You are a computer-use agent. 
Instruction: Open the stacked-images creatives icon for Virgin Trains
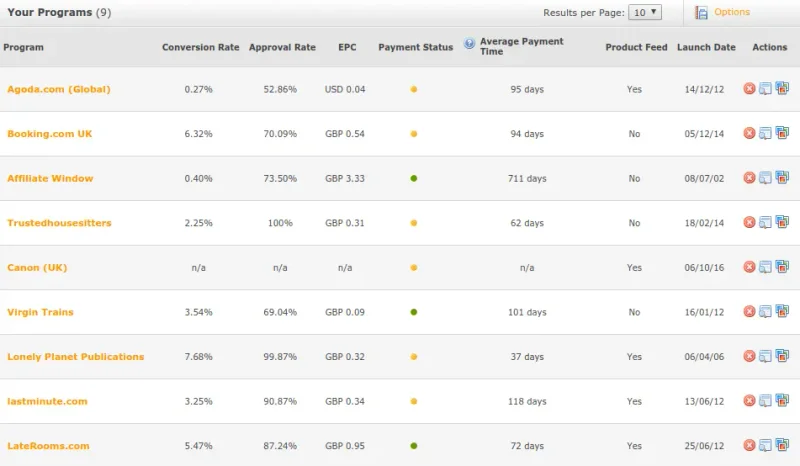782,311
